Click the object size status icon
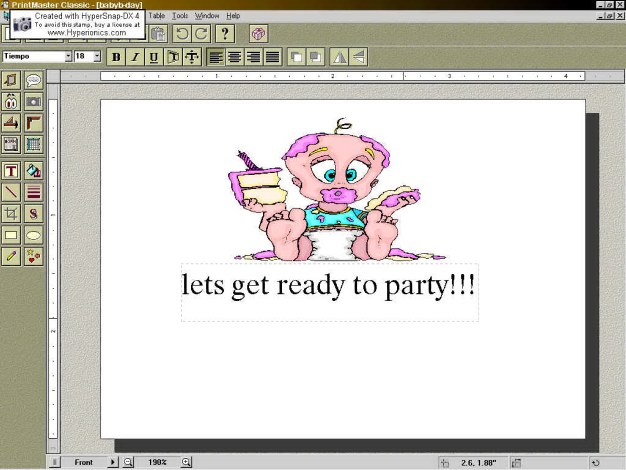Screen dimensions: 626x470 pyautogui.click(x=516, y=463)
